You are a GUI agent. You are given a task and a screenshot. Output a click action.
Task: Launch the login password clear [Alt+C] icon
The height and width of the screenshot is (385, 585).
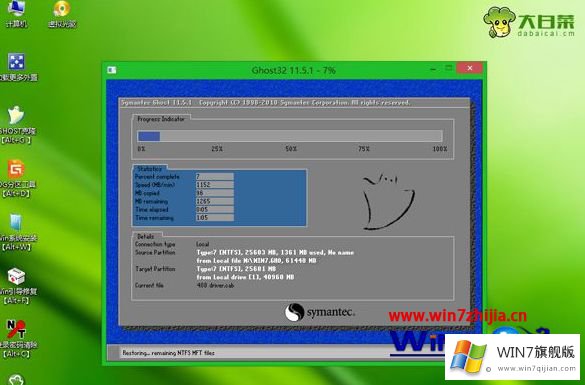[x=17, y=339]
